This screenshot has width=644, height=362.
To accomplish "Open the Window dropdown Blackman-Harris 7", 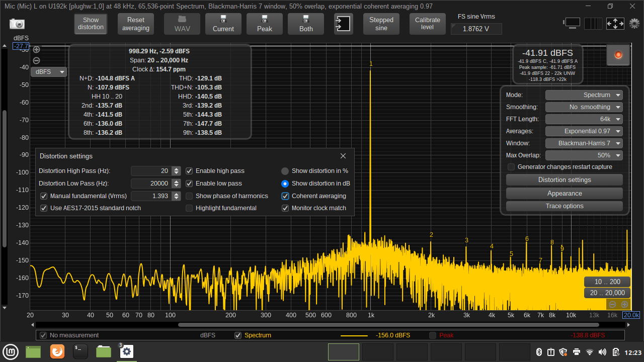I will [584, 143].
